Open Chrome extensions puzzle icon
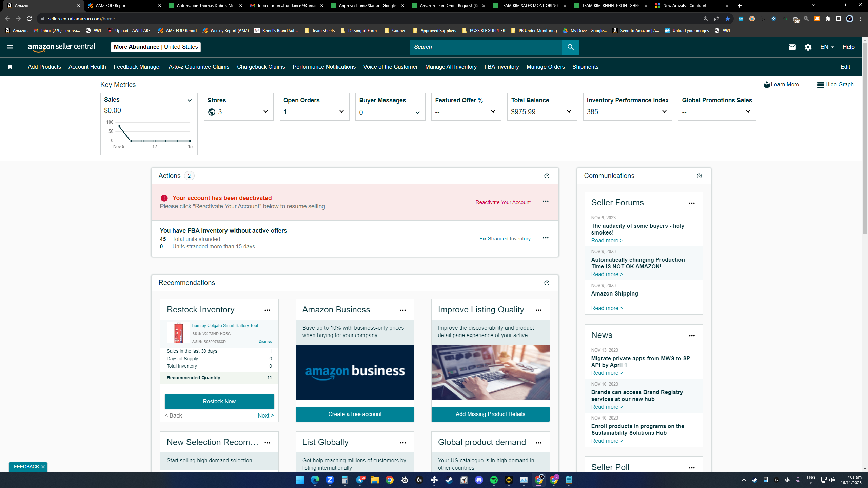Viewport: 868px width, 488px height. tap(828, 19)
